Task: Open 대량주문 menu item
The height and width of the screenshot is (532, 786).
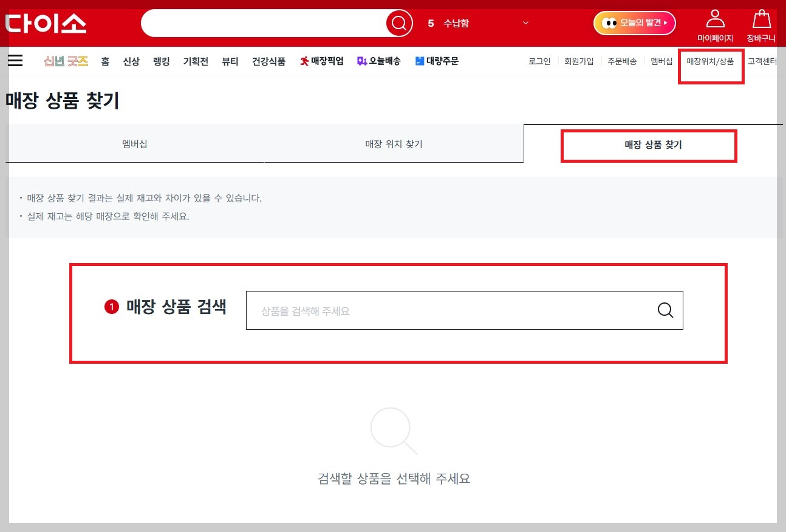Action: pyautogui.click(x=437, y=61)
